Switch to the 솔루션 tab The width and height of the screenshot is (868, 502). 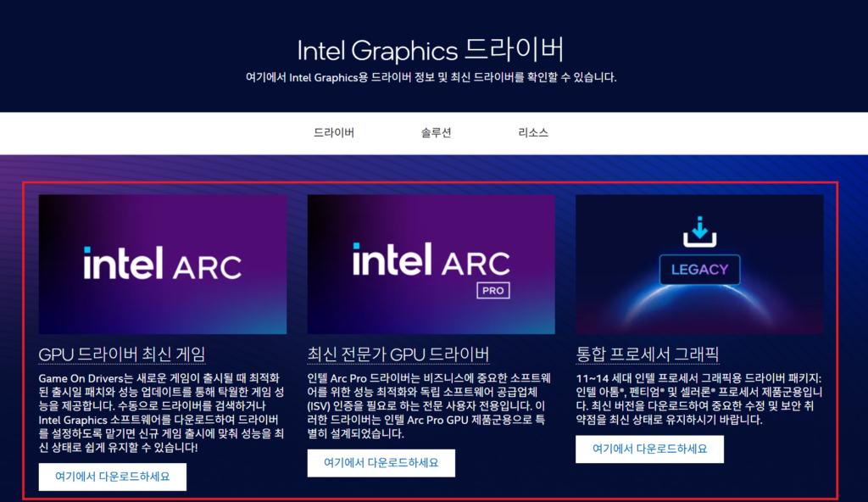pyautogui.click(x=436, y=133)
